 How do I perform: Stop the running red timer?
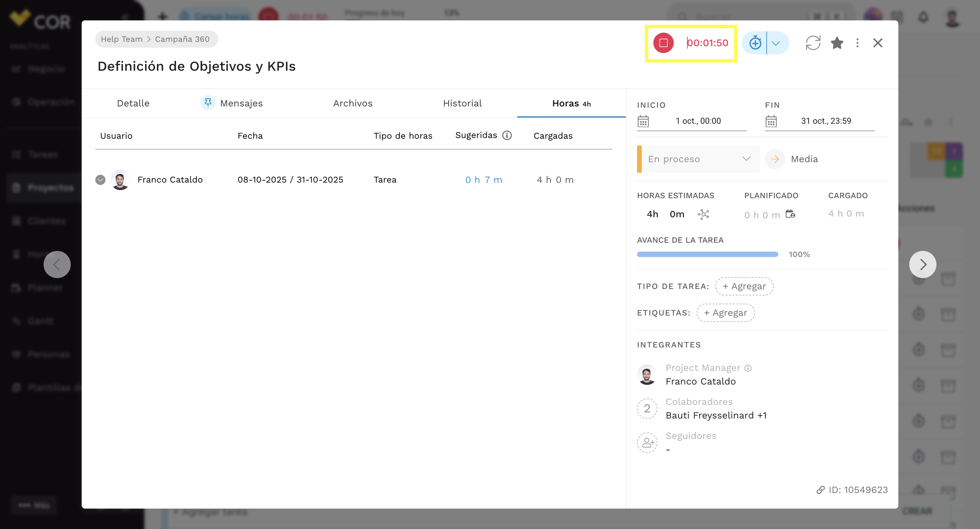(663, 43)
